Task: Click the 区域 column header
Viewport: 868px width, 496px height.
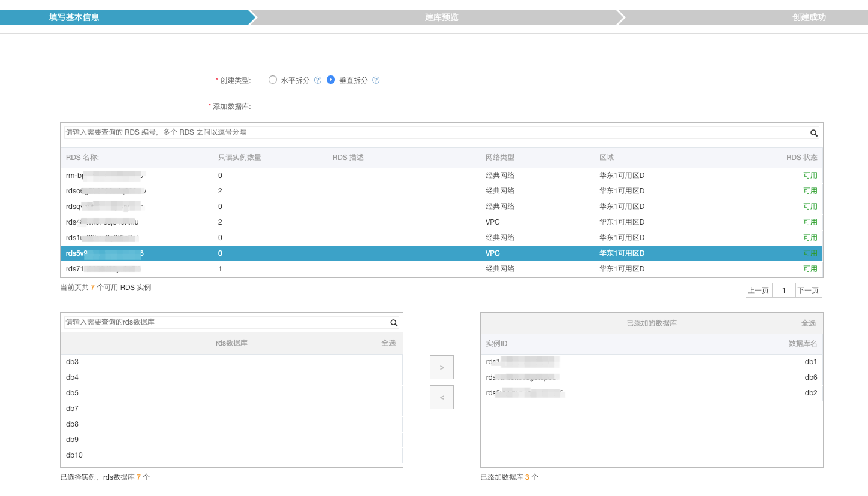Action: click(607, 158)
